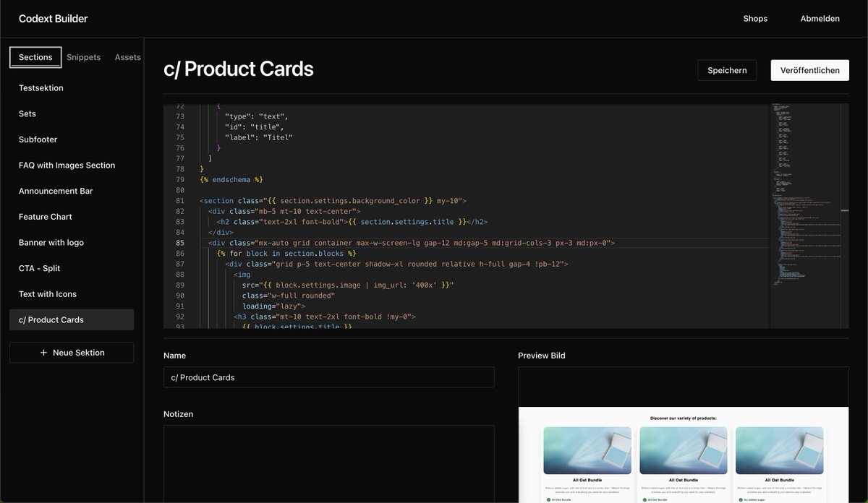Select the Testsektion section
The width and height of the screenshot is (868, 503).
[72, 88]
